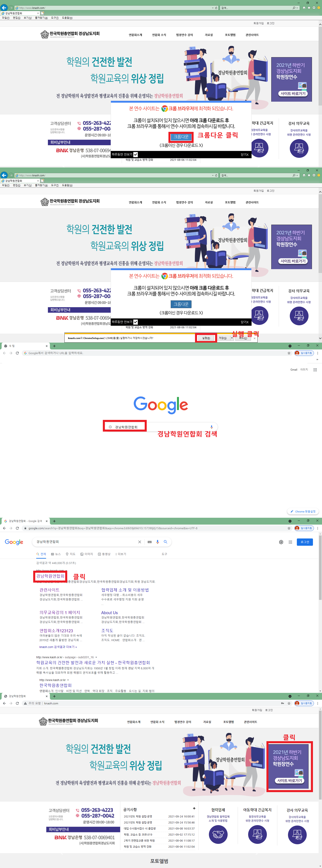Open the '협력업체 소개 및 이용방법' sitelink
Screen dimensions: 322x868
click(x=125, y=590)
